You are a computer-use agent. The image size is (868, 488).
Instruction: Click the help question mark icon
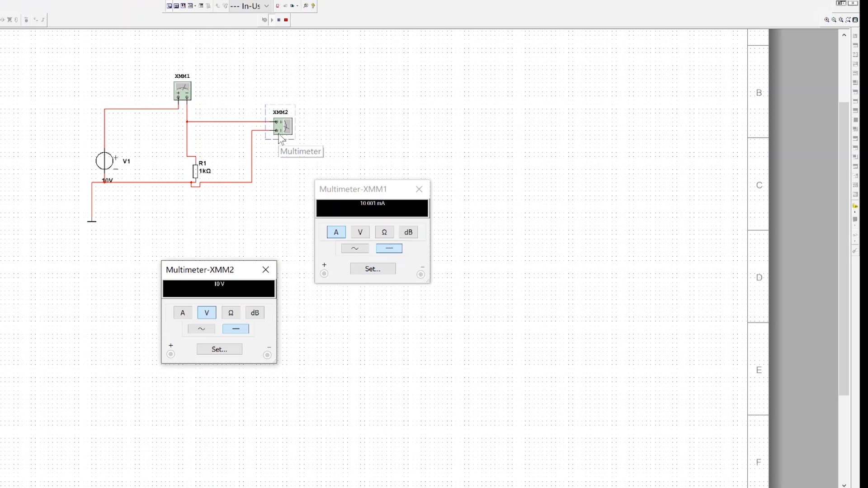click(313, 6)
